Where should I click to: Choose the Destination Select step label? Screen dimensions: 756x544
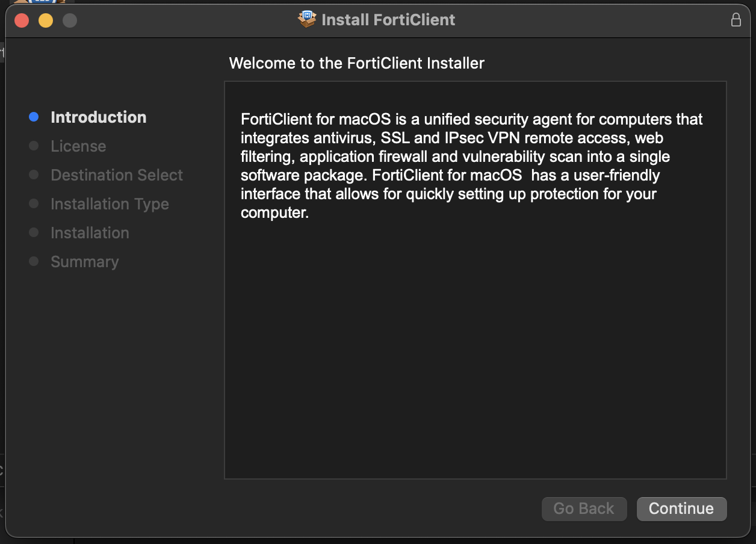coord(117,175)
